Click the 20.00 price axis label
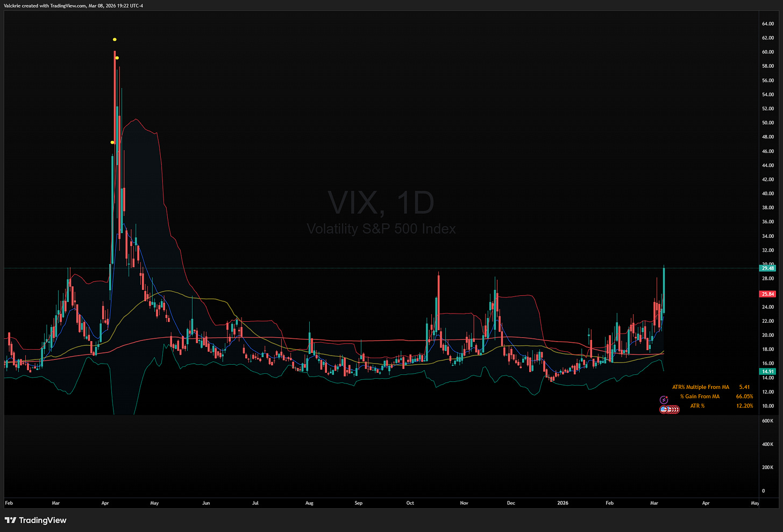Image resolution: width=783 pixels, height=532 pixels. click(767, 335)
